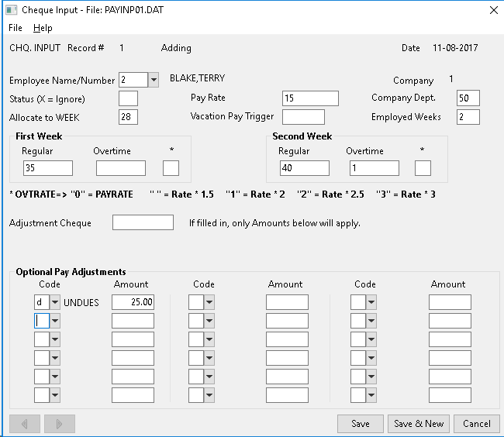The height and width of the screenshot is (437, 504).
Task: Open the Help menu
Action: (43, 28)
